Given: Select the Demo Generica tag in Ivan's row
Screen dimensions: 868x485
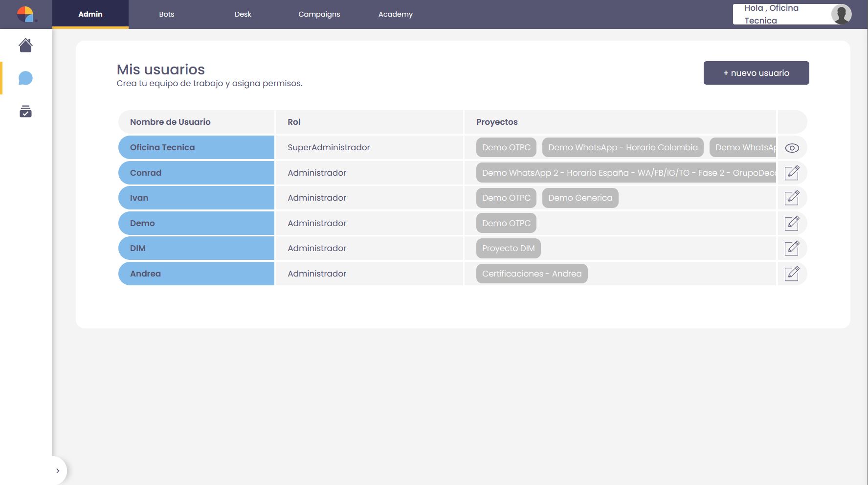Looking at the screenshot, I should (x=580, y=198).
